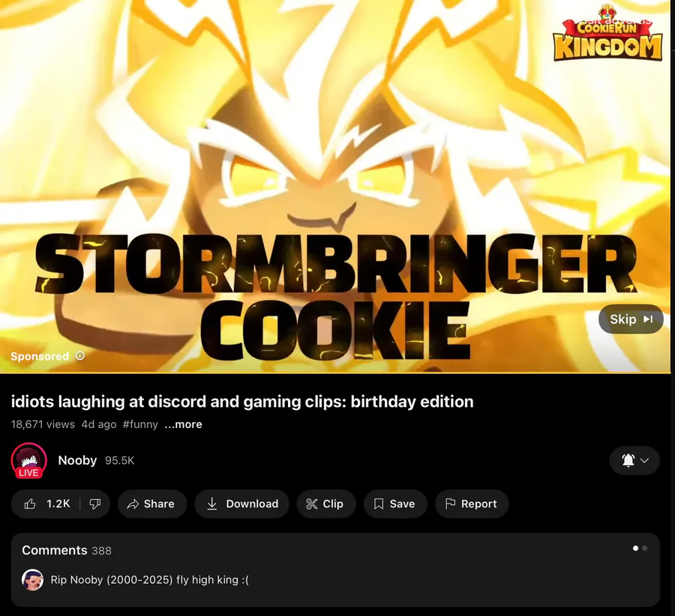Select second comments carousel dot
Viewport: 675px width, 616px height.
tap(644, 548)
